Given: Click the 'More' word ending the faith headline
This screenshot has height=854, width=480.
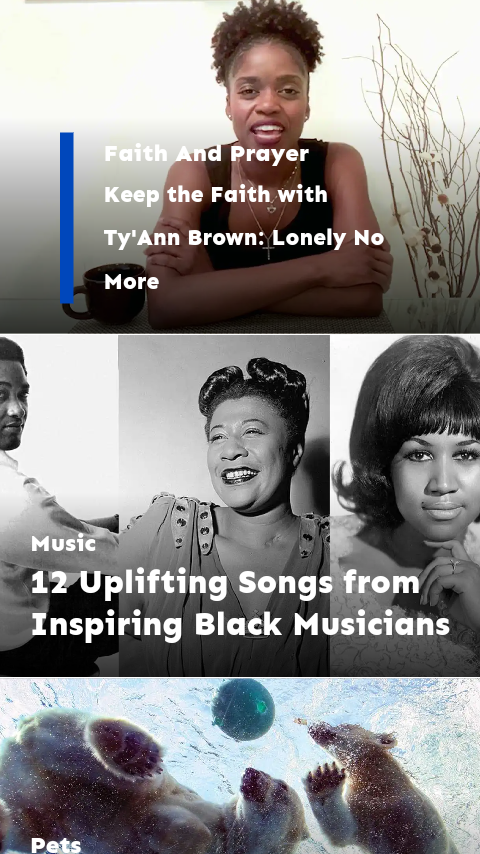Looking at the screenshot, I should pyautogui.click(x=131, y=282).
